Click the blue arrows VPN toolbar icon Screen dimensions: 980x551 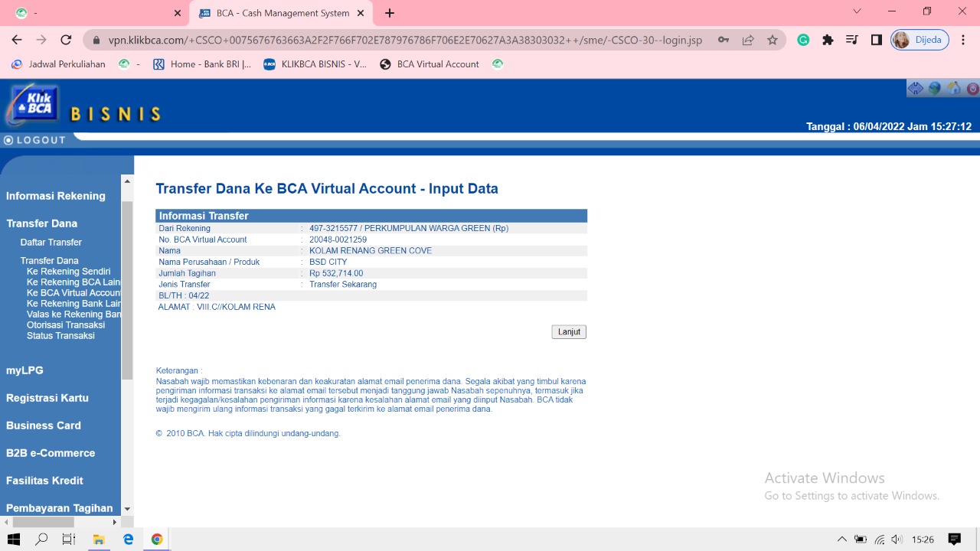click(x=915, y=88)
